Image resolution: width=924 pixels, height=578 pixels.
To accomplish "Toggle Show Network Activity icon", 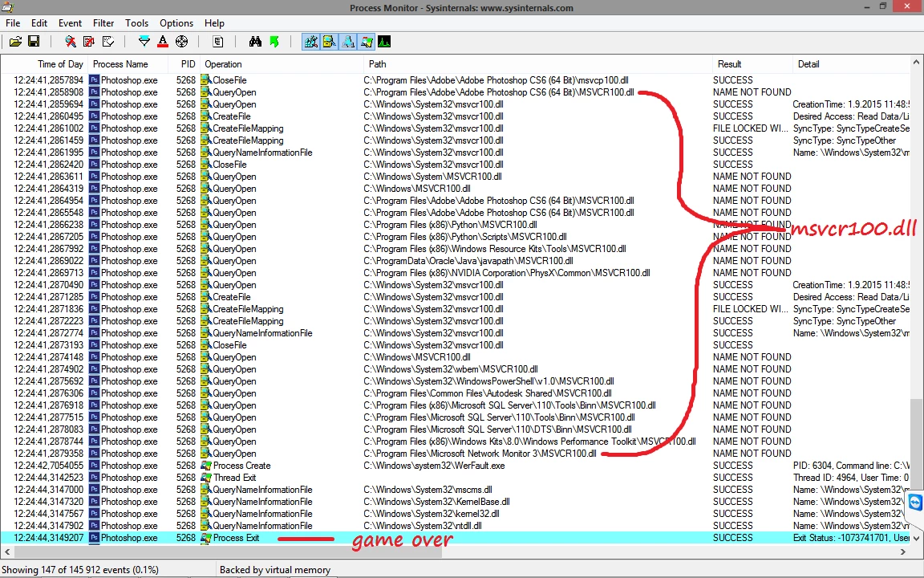I will (x=347, y=41).
